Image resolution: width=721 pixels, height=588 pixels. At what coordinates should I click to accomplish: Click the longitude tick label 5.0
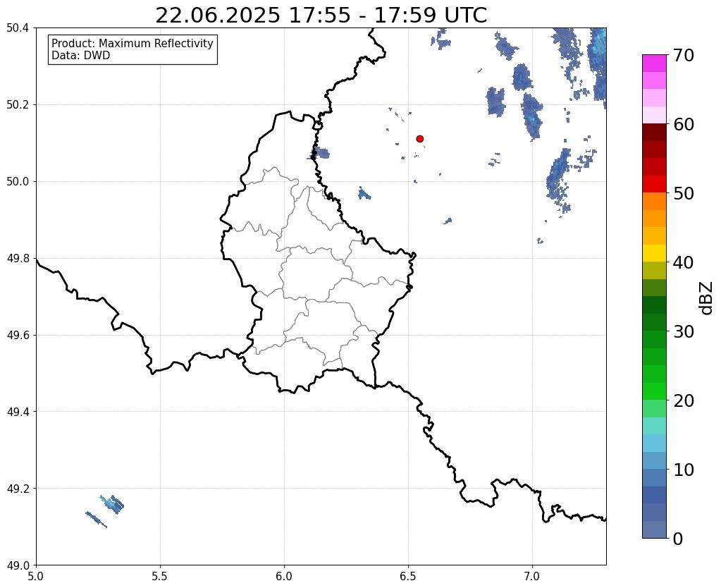pos(36,576)
